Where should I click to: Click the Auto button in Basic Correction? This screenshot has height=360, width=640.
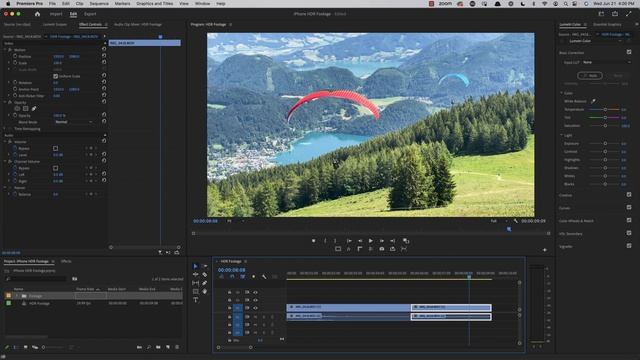tap(590, 76)
